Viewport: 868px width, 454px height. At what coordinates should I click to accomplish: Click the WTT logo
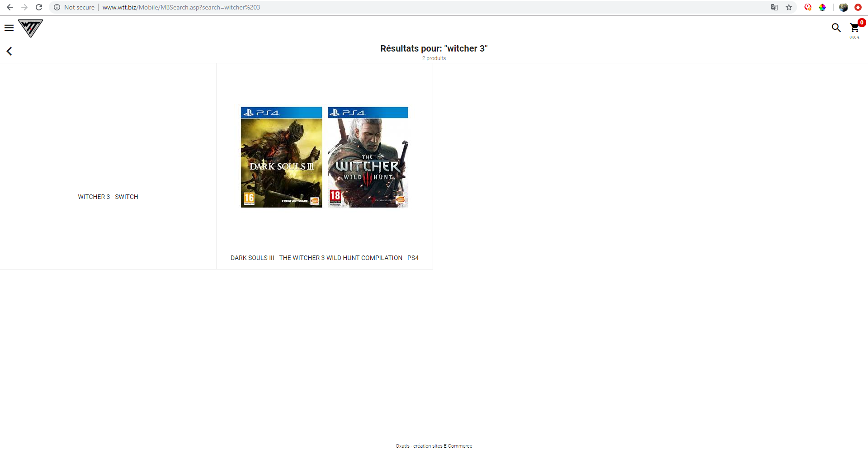(30, 28)
